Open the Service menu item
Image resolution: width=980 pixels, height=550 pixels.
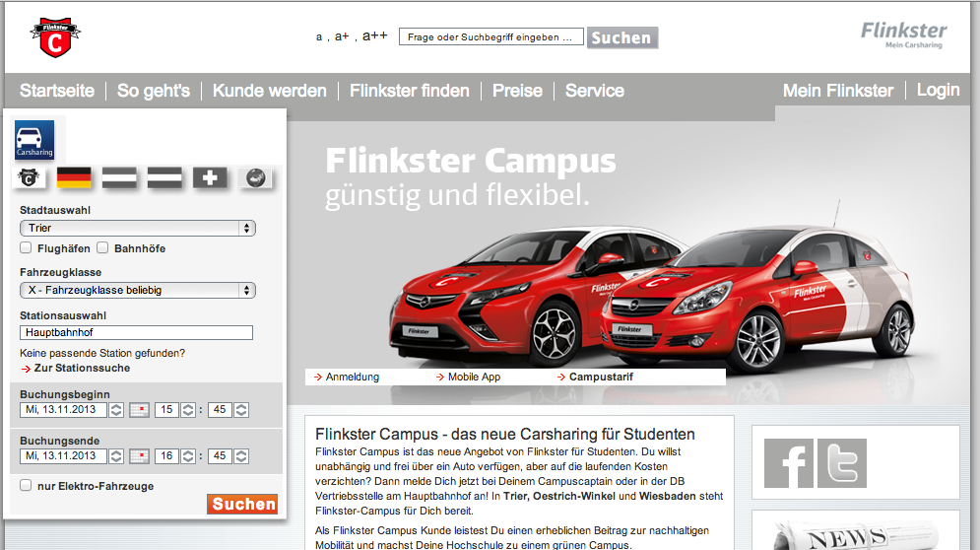pos(594,91)
